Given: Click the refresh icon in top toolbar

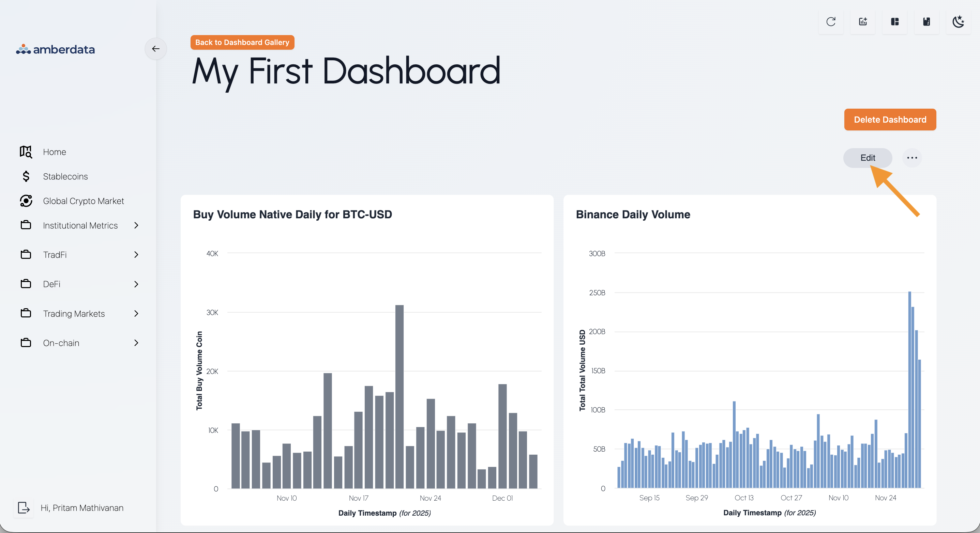Looking at the screenshot, I should [830, 22].
